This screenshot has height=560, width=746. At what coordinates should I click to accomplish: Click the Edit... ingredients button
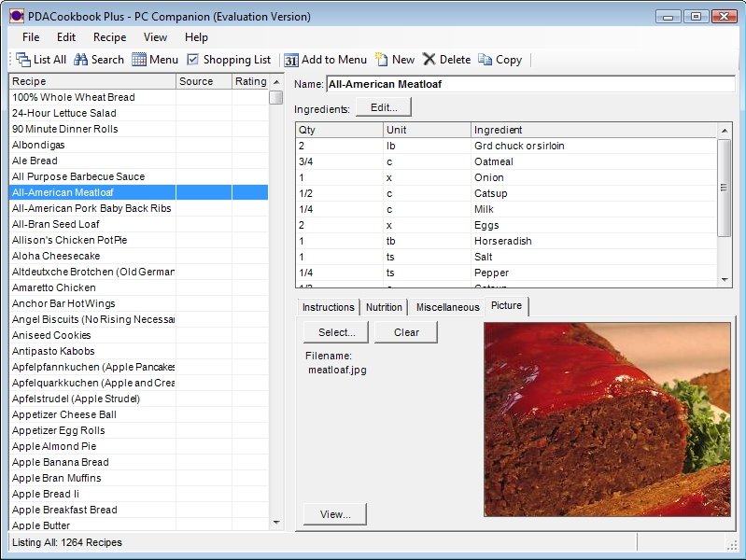[384, 107]
